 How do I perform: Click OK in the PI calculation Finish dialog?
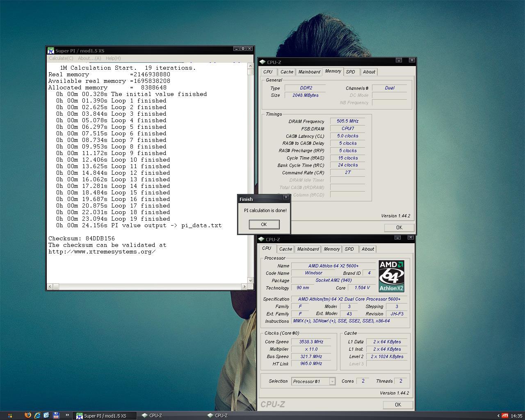click(x=264, y=224)
